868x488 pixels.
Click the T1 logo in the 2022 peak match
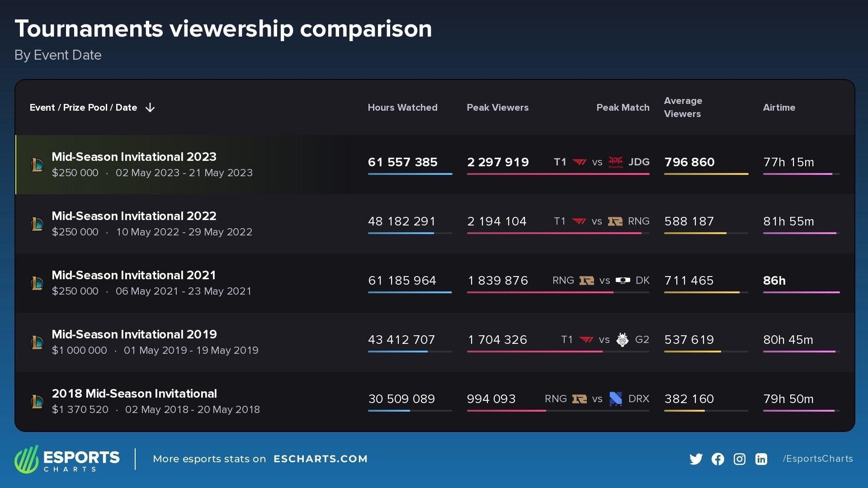579,221
